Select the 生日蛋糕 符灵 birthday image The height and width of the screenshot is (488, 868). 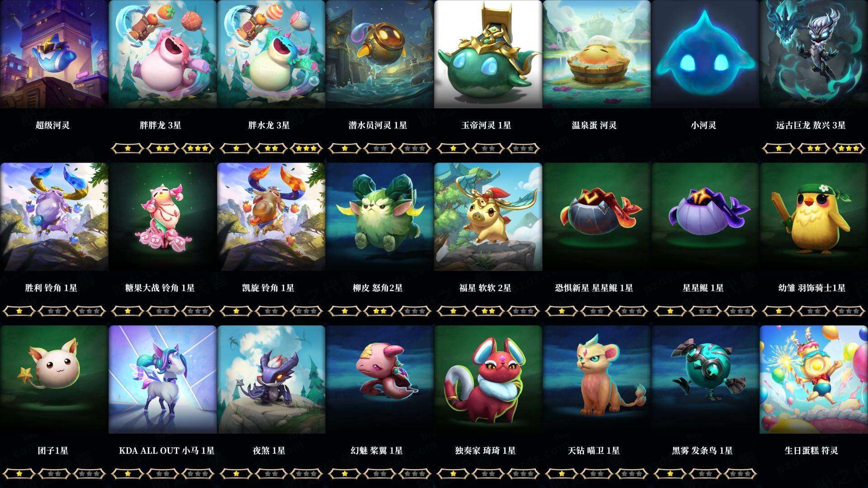point(814,380)
